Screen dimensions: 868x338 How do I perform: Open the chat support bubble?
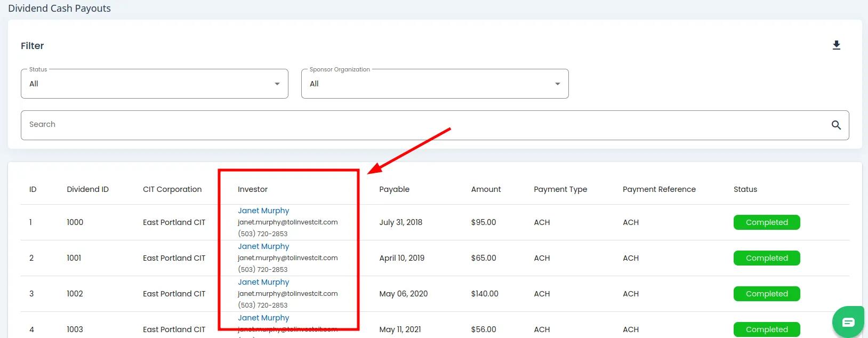point(848,321)
